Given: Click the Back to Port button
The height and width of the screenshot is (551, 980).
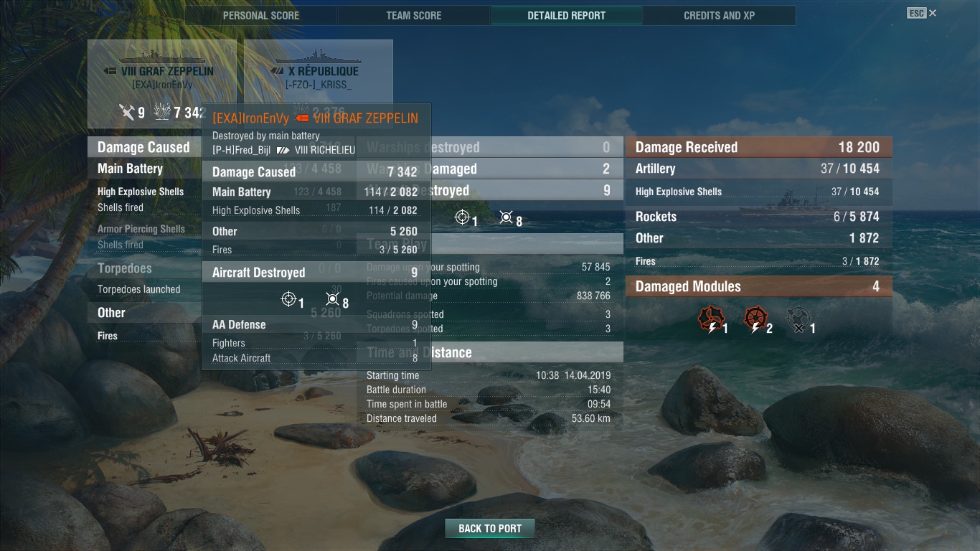Looking at the screenshot, I should point(490,529).
